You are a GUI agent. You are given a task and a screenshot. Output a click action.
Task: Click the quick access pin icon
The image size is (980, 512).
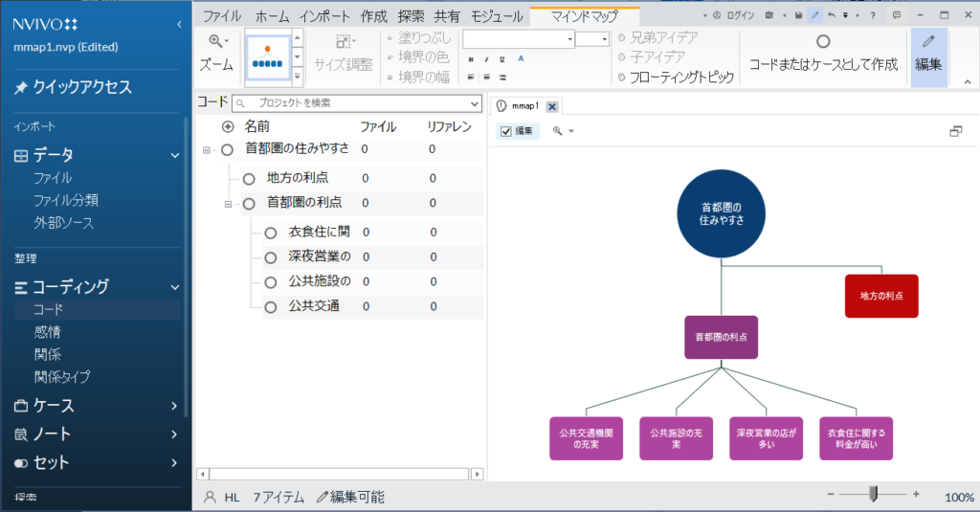(20, 88)
